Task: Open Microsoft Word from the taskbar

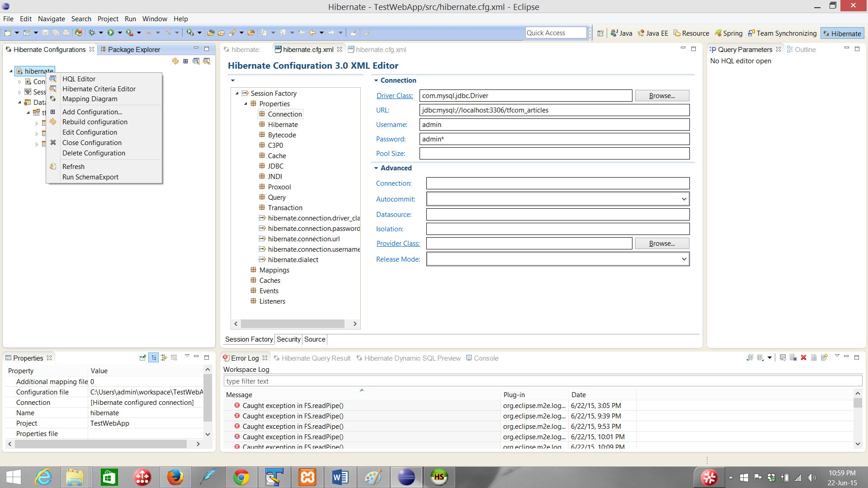Action: [340, 477]
